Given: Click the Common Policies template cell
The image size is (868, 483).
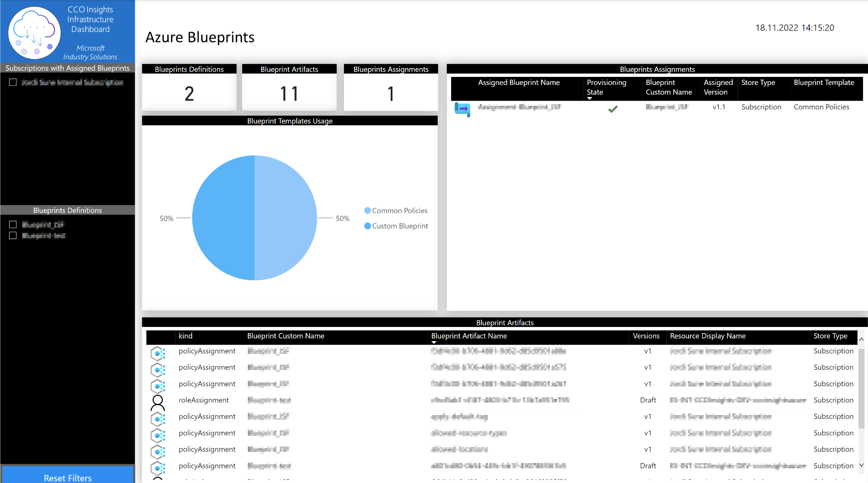Looking at the screenshot, I should tap(821, 107).
